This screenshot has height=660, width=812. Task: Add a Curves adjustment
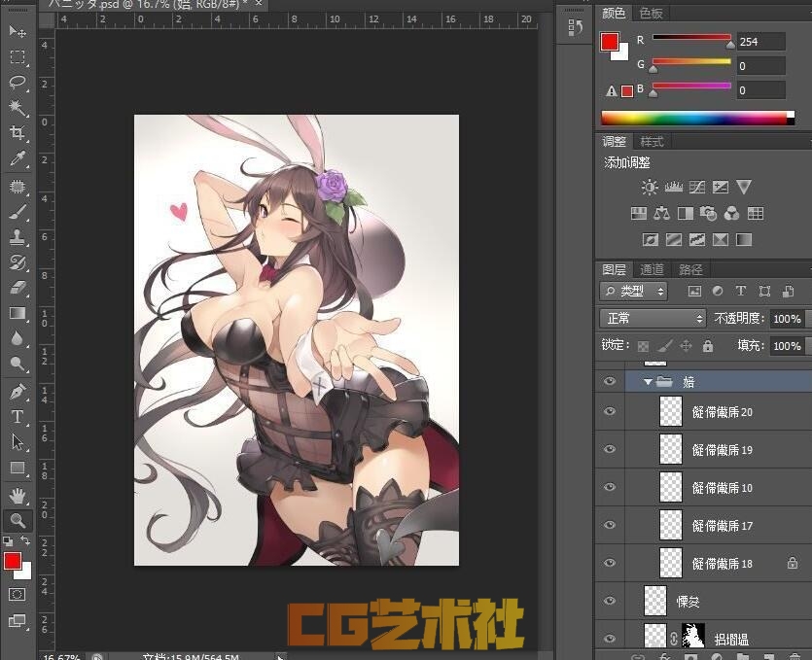click(x=697, y=187)
